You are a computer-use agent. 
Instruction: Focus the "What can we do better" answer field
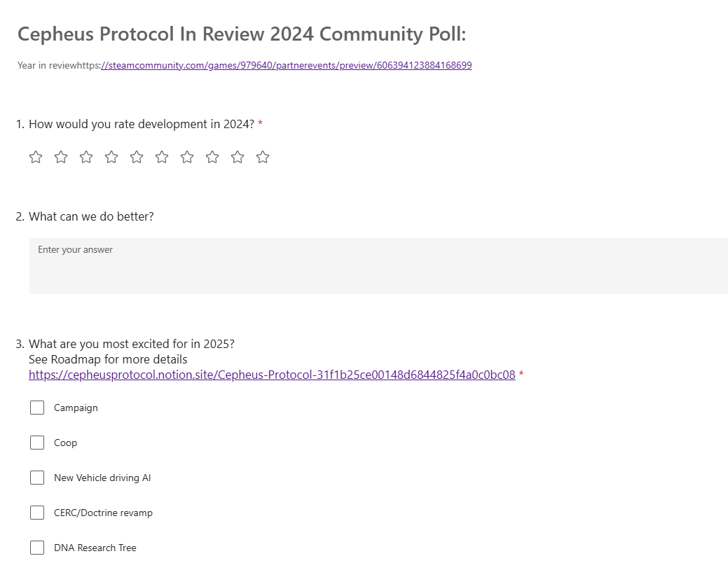378,265
